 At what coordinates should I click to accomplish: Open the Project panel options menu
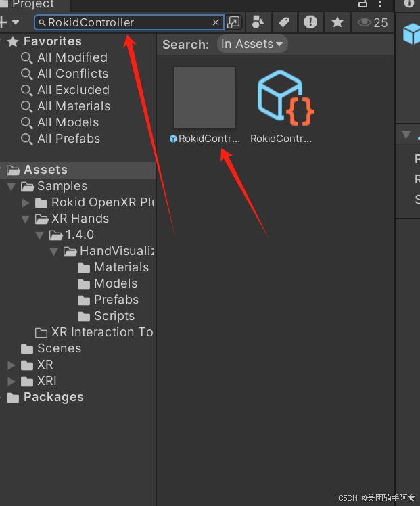coord(380,3)
